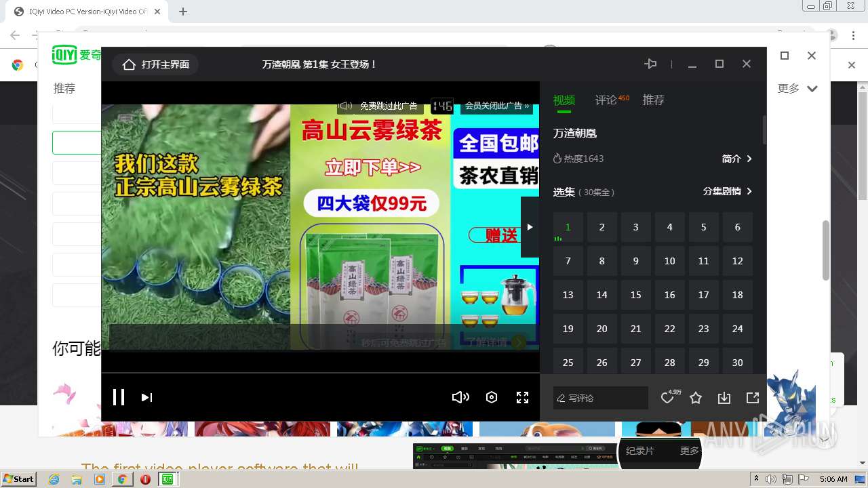The height and width of the screenshot is (488, 868).
Task: Switch to the 评论 comments tab
Action: tap(606, 100)
